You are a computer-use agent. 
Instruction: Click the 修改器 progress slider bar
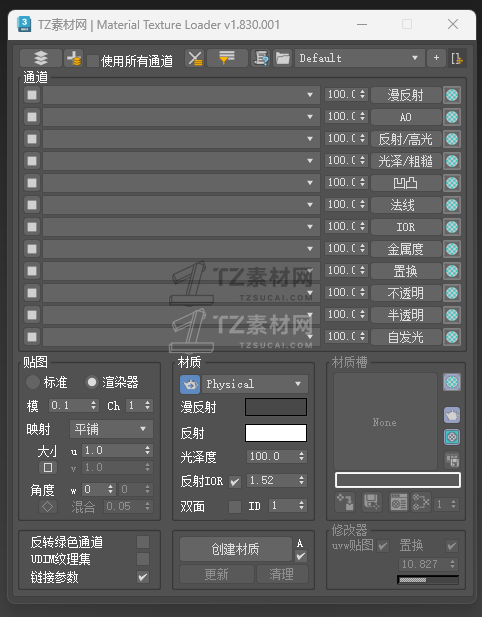(x=428, y=580)
